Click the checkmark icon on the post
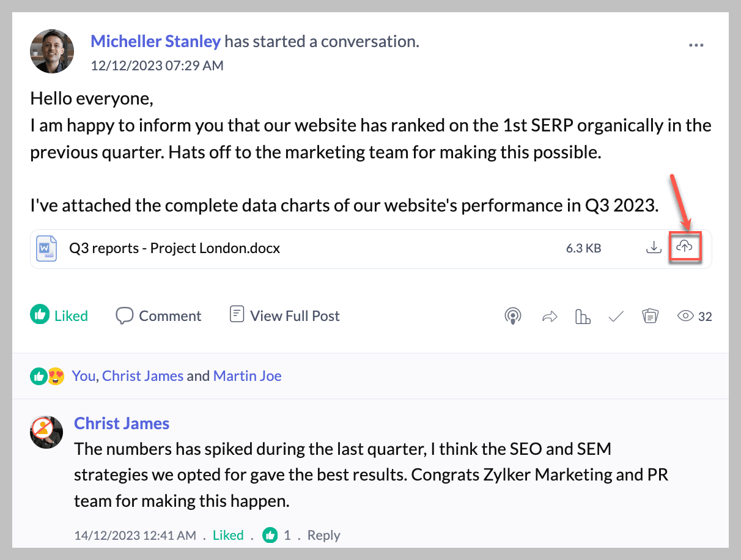The height and width of the screenshot is (560, 741). (x=616, y=316)
